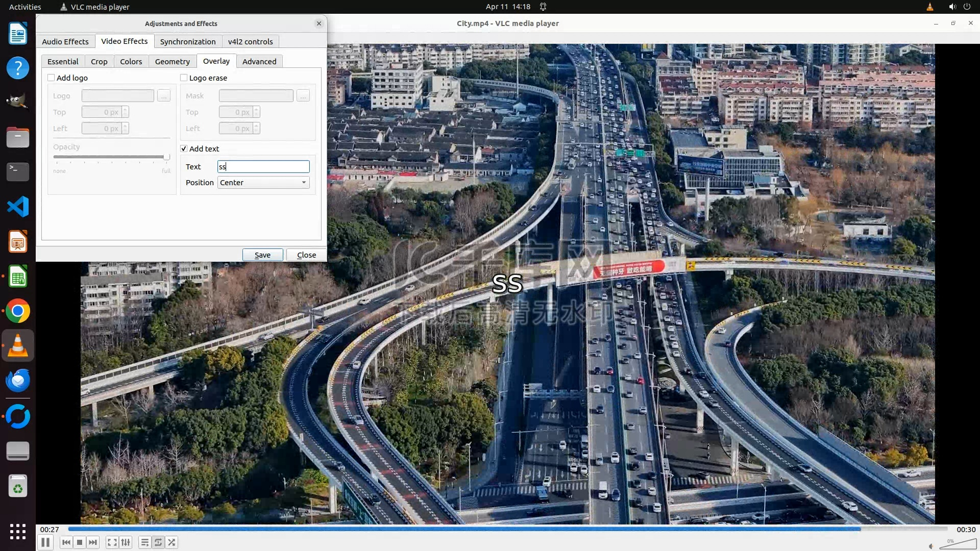Open the Position dropdown showing Center
This screenshot has height=551, width=980.
263,183
